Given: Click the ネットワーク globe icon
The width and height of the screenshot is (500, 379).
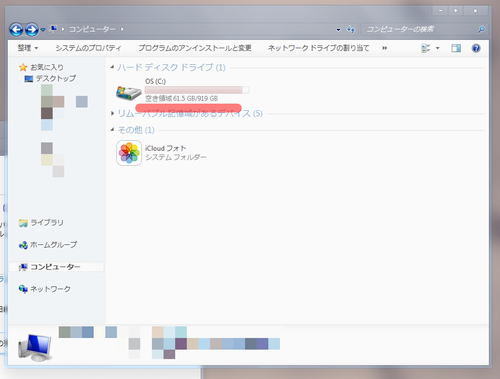Looking at the screenshot, I should (x=23, y=289).
